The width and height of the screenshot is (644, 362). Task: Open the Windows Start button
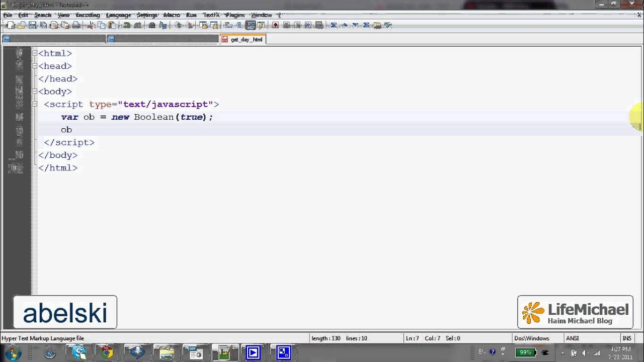point(12,352)
